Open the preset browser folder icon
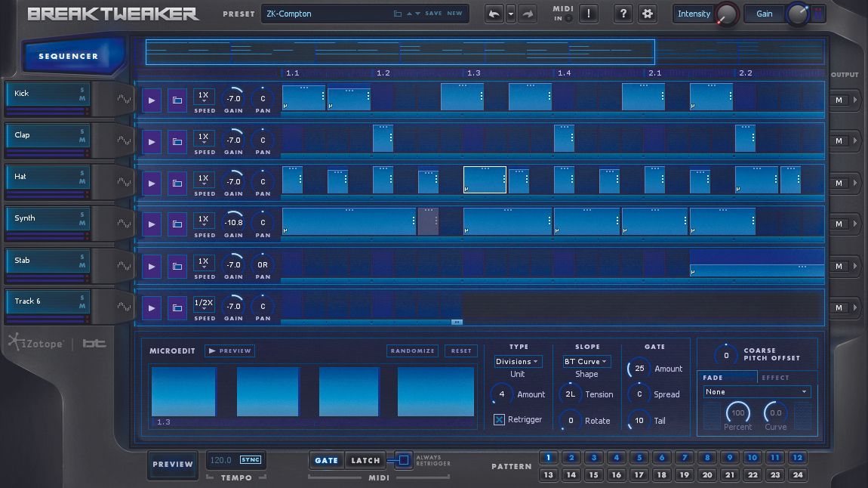868x488 pixels. point(398,14)
